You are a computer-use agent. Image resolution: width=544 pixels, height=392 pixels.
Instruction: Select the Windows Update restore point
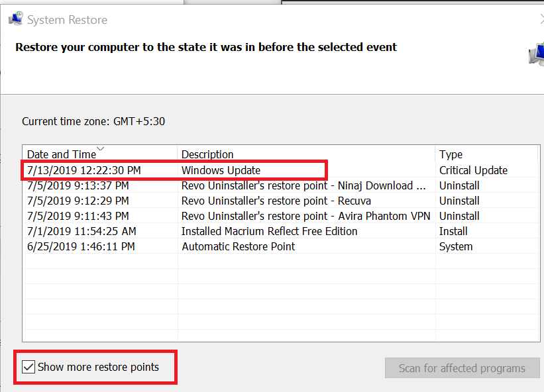tap(280, 170)
